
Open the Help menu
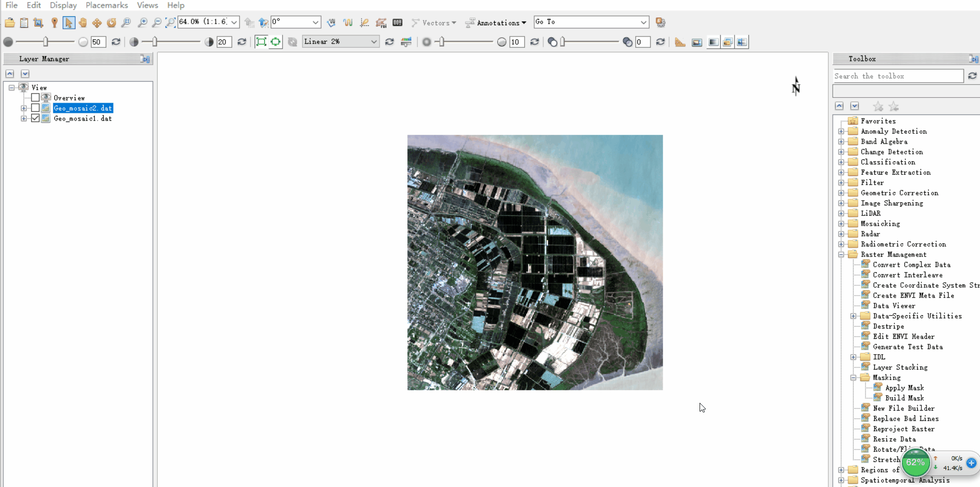(x=176, y=5)
